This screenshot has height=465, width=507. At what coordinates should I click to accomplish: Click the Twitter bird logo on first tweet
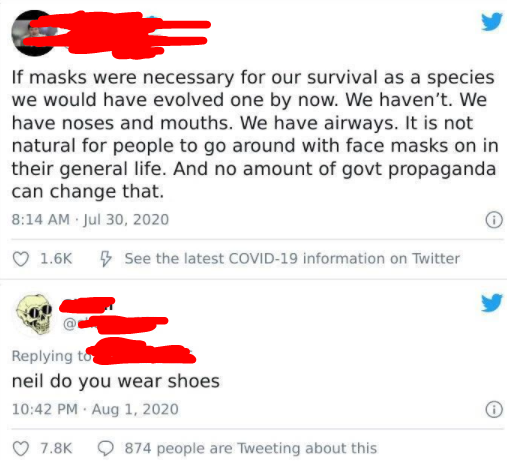click(x=492, y=22)
